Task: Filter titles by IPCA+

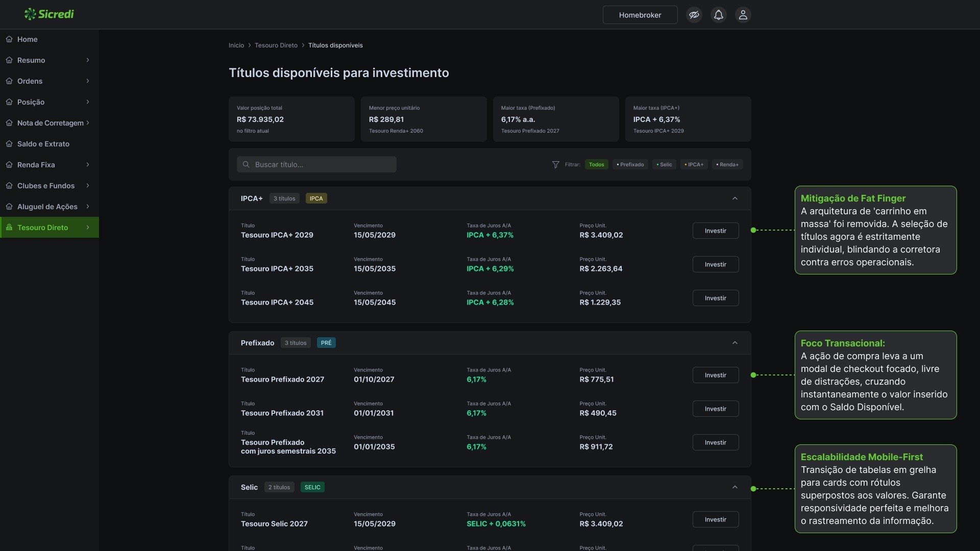Action: pos(694,165)
